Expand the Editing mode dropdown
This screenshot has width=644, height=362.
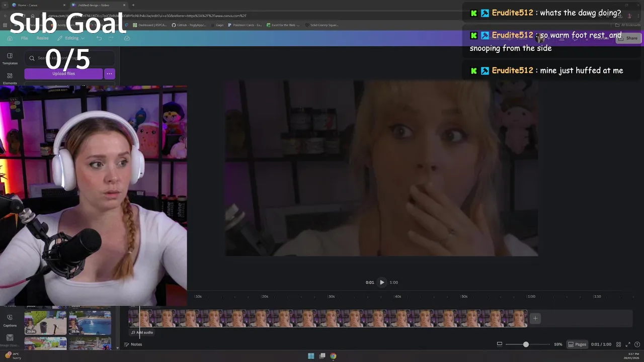tap(71, 38)
